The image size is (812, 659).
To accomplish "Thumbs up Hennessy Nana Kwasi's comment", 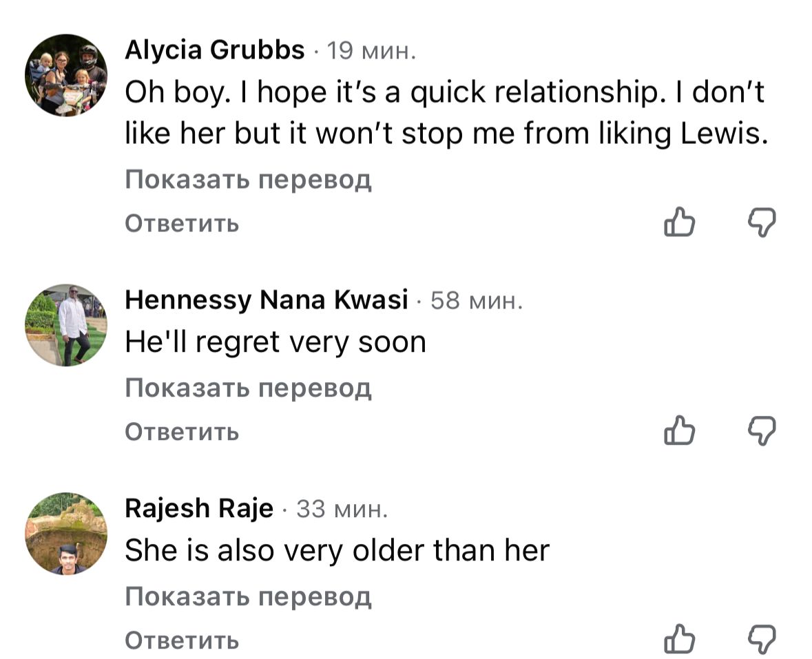I will [679, 431].
